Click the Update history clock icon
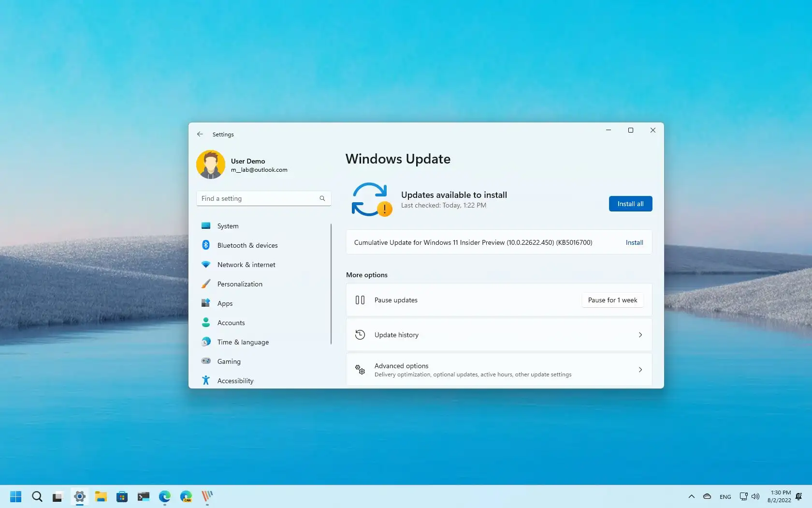 [x=360, y=335]
